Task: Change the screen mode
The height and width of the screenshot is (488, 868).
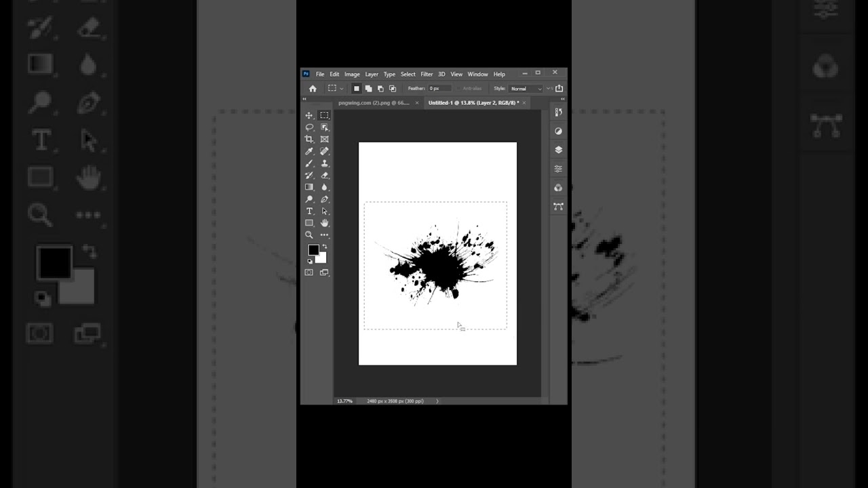Action: pos(324,272)
